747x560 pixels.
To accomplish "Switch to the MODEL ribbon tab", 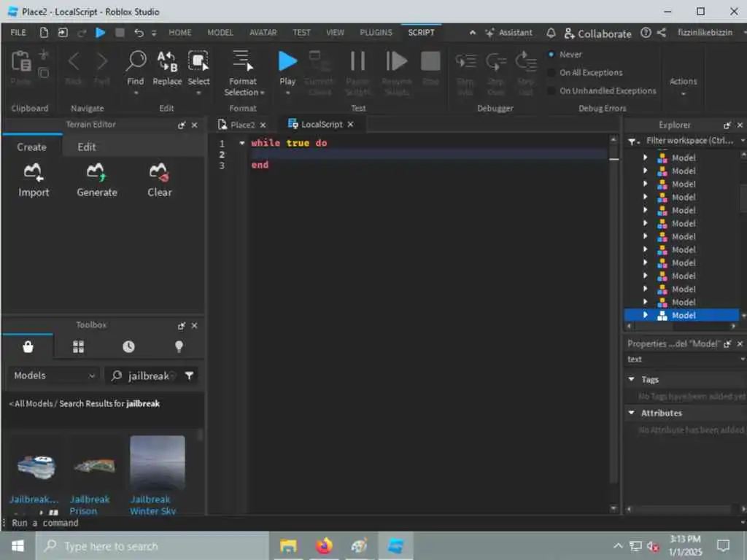I will coord(220,32).
